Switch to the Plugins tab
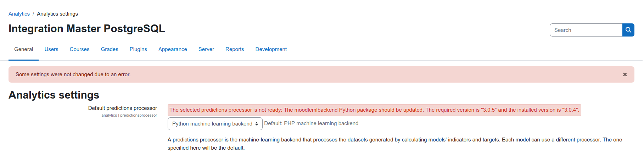This screenshot has height=156, width=644. [138, 49]
